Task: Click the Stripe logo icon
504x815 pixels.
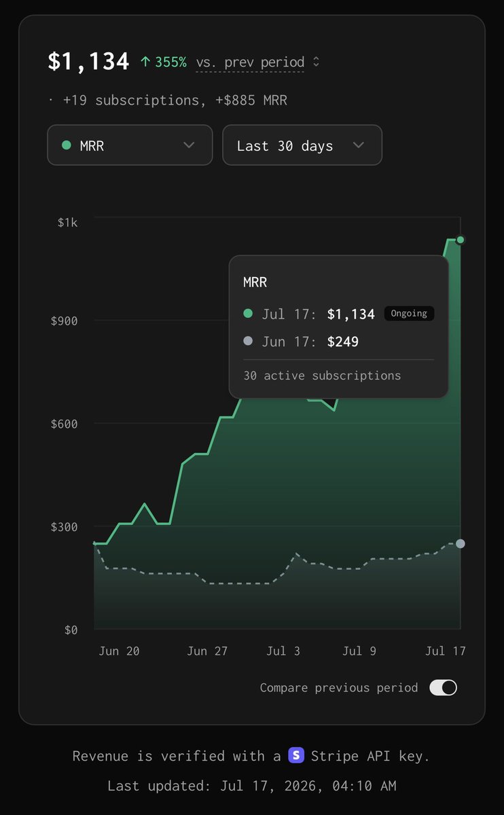Action: [x=296, y=755]
